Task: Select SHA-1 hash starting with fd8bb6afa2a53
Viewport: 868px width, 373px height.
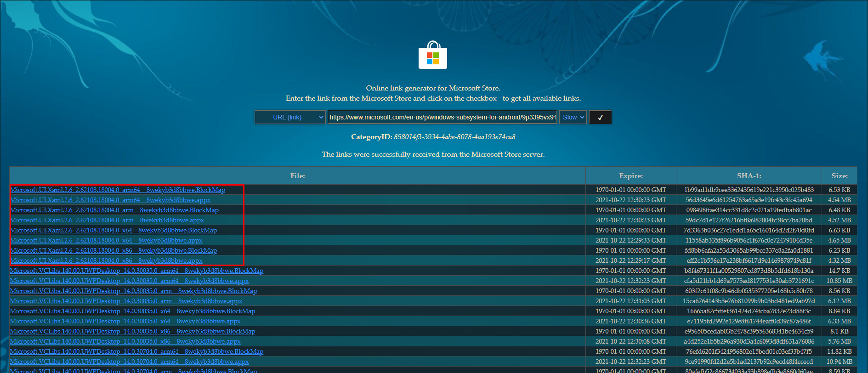Action: tap(749, 250)
